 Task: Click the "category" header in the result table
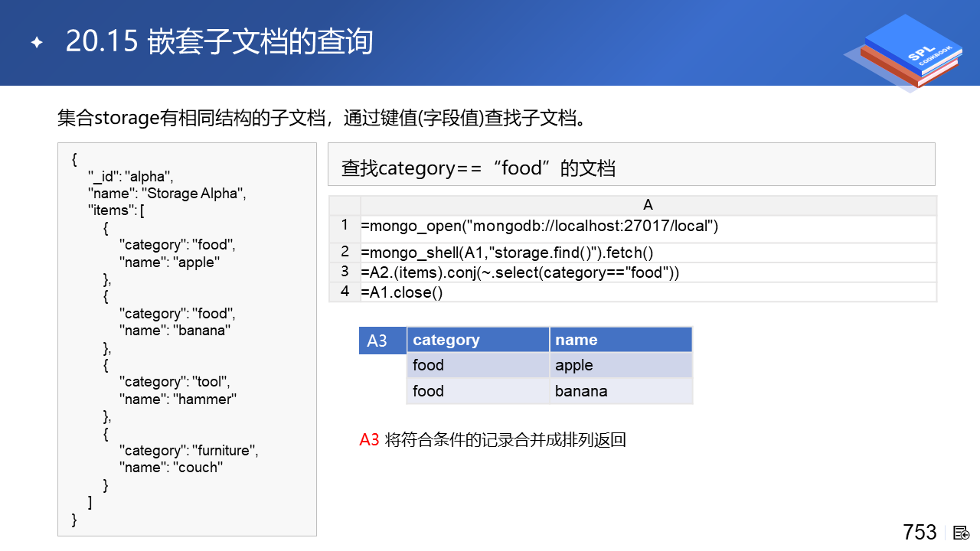[x=478, y=340]
